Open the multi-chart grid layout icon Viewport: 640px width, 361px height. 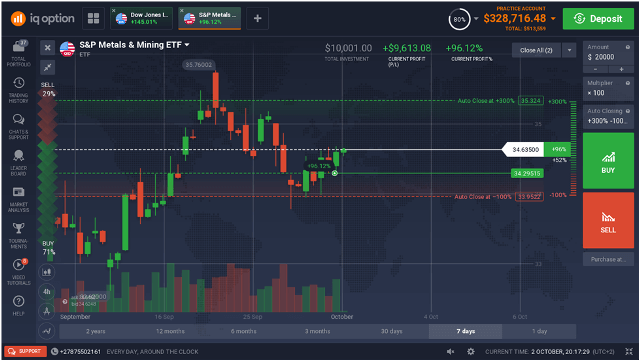(x=93, y=18)
